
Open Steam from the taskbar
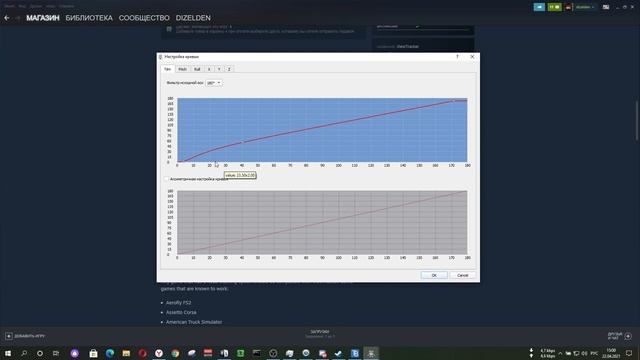[338, 353]
